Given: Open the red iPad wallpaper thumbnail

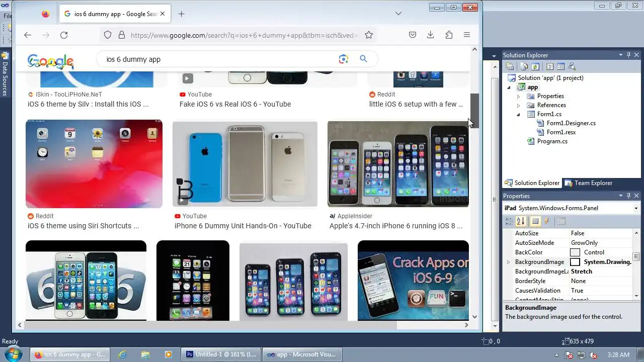Looking at the screenshot, I should click(x=94, y=164).
